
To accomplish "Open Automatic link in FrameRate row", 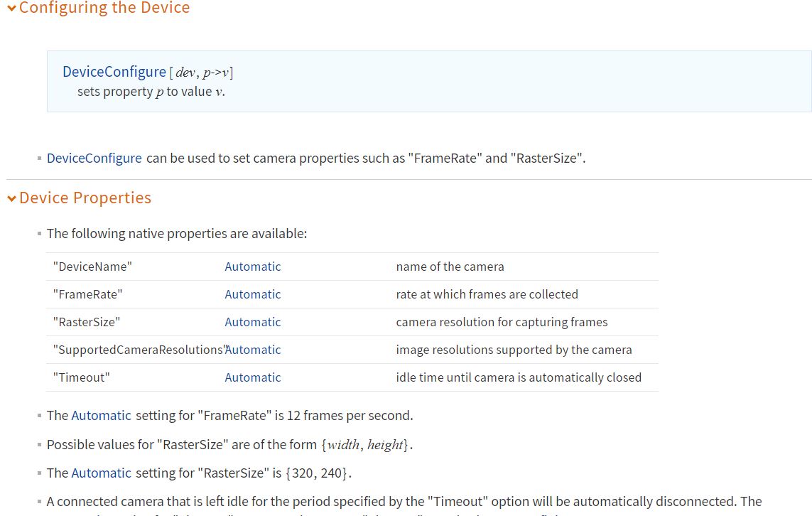I will point(253,294).
